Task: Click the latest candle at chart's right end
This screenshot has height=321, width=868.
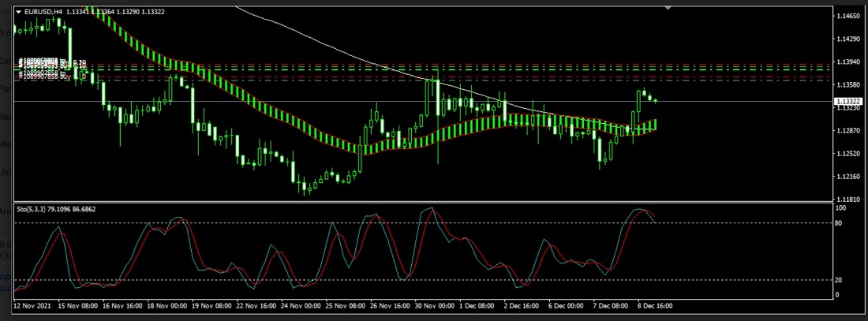Action: point(656,101)
